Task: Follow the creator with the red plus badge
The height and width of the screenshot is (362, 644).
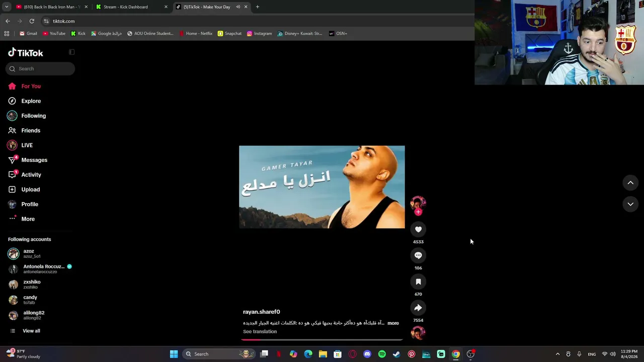Action: (418, 212)
